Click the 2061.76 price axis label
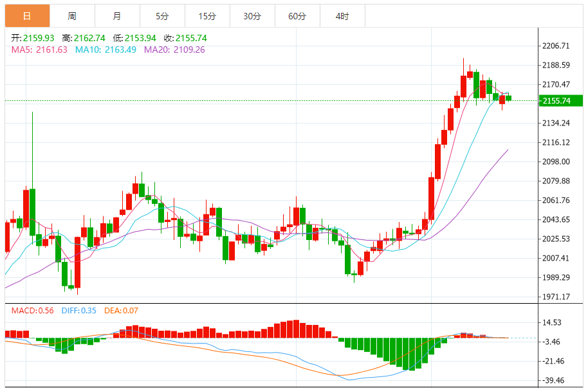 [556, 200]
